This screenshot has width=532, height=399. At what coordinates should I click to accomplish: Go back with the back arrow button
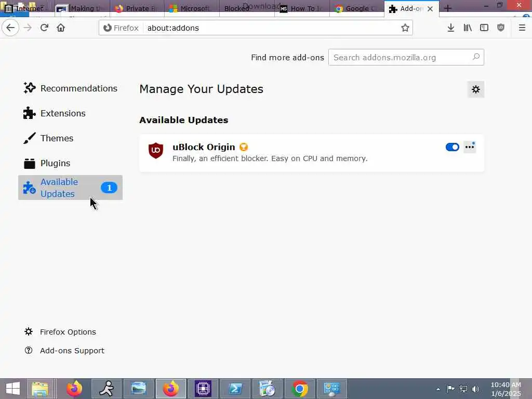(10, 28)
